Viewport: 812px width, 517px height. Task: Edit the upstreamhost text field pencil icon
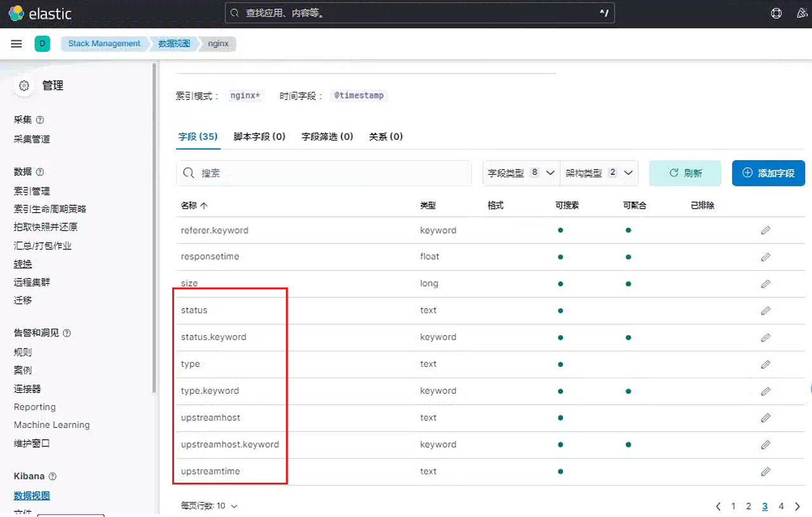[x=766, y=418]
